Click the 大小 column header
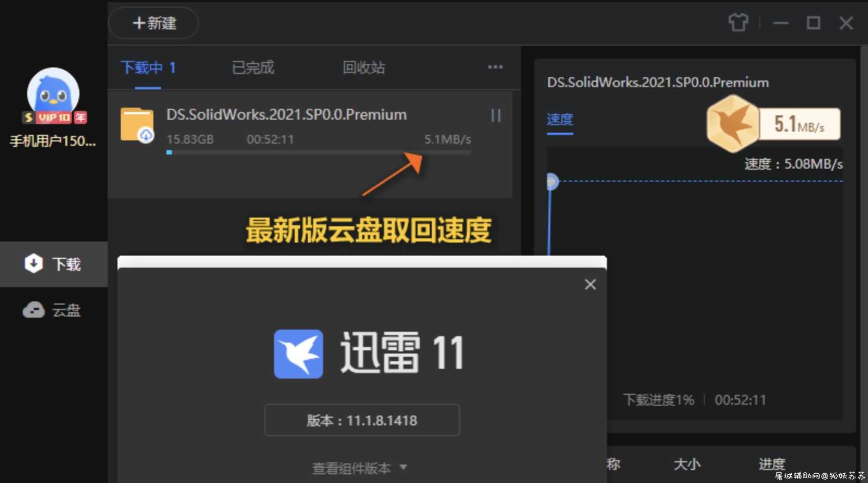This screenshot has height=483, width=868. point(687,464)
